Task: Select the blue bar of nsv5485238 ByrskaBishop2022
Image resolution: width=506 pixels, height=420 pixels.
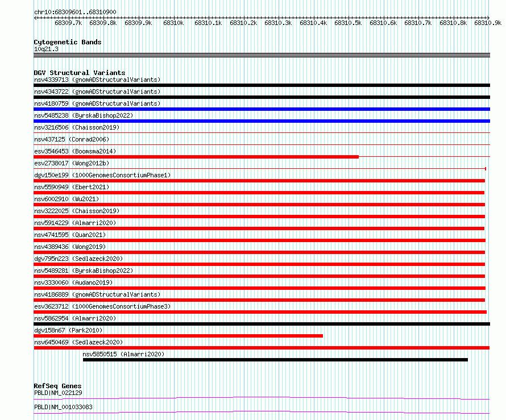Action: coord(262,121)
